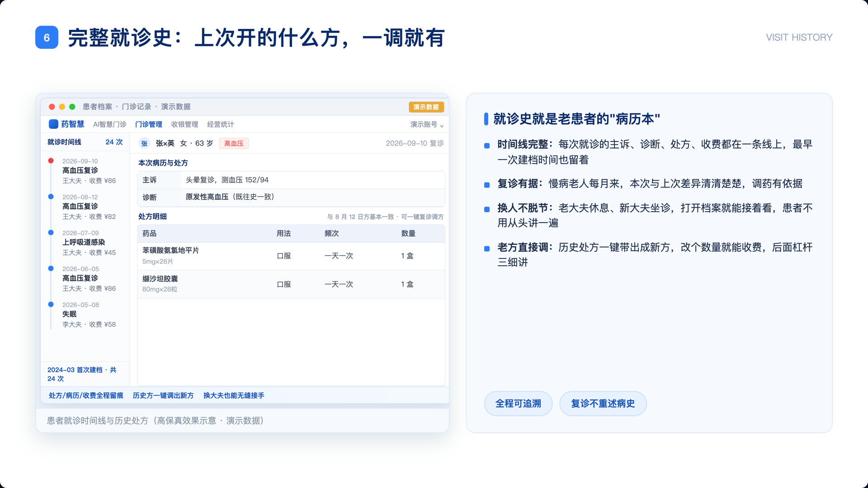Click the 缬沙坦胶囊 drug row

(291, 284)
